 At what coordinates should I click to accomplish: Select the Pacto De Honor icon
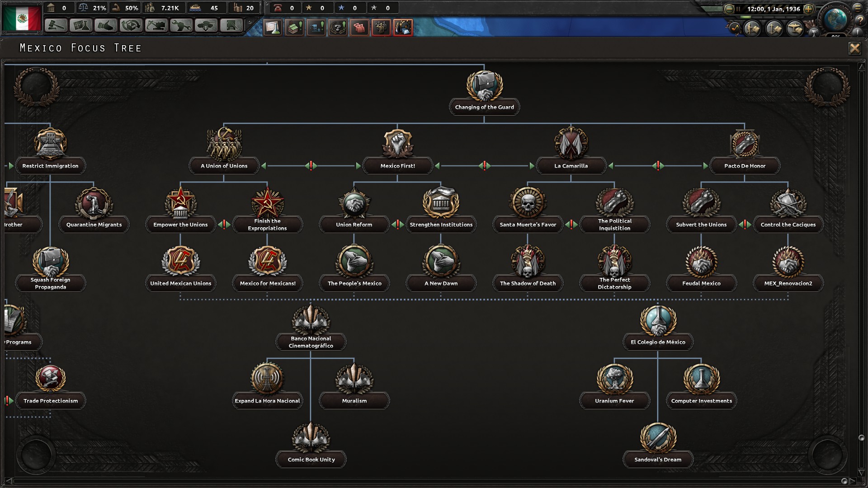tap(745, 144)
